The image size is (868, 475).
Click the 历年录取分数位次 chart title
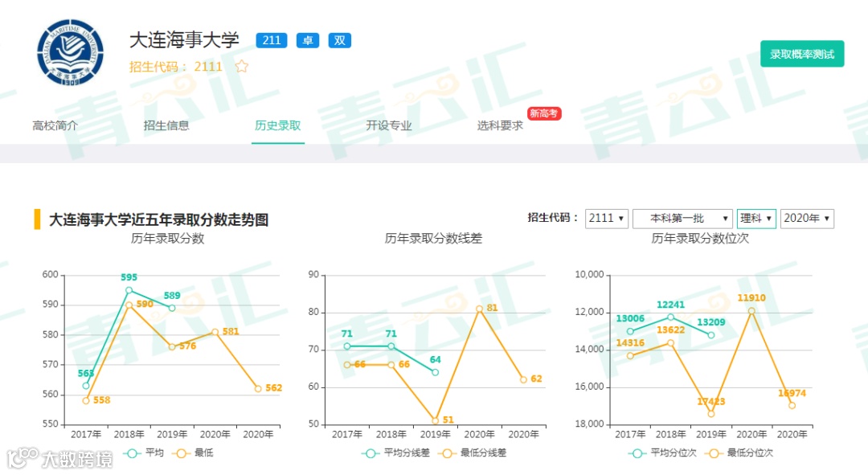tap(700, 239)
